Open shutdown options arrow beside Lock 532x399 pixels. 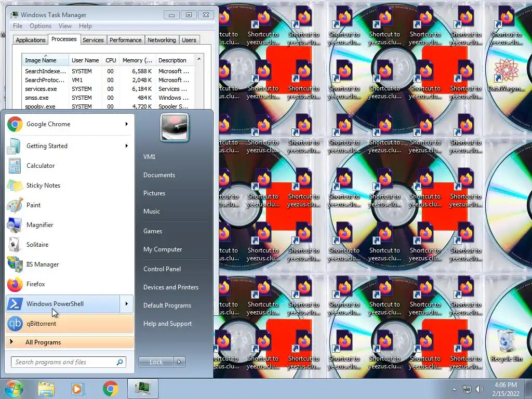pyautogui.click(x=179, y=362)
